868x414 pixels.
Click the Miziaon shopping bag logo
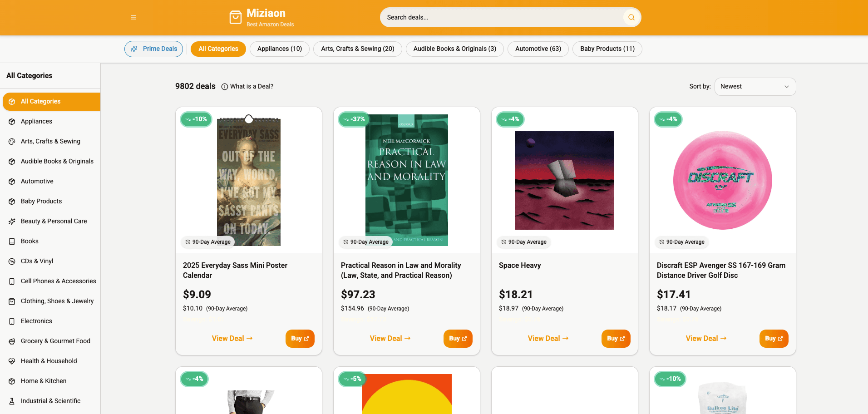coord(236,17)
